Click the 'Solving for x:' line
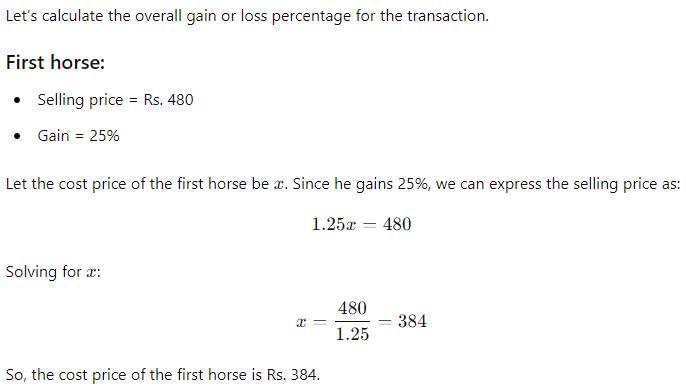The height and width of the screenshot is (390, 686). tap(53, 272)
